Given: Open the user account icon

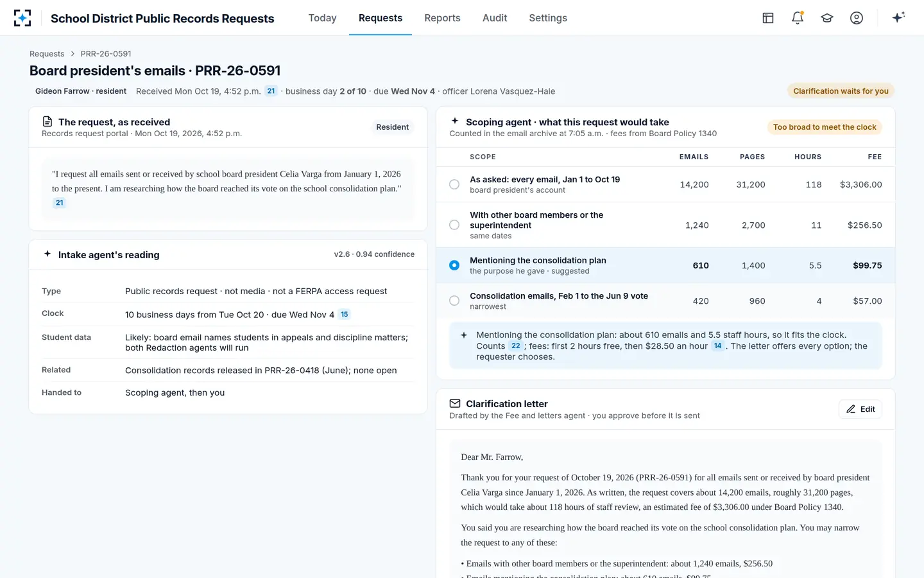Looking at the screenshot, I should (x=857, y=18).
